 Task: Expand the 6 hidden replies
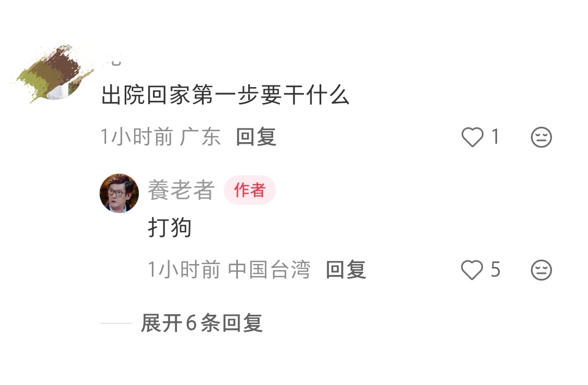tap(201, 323)
